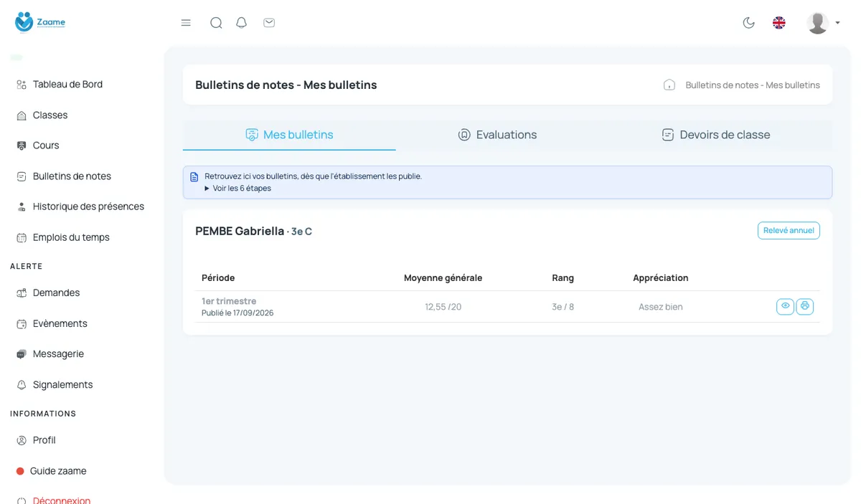This screenshot has width=861, height=504.
Task: Click the average '12,55 /20'
Action: point(443,307)
